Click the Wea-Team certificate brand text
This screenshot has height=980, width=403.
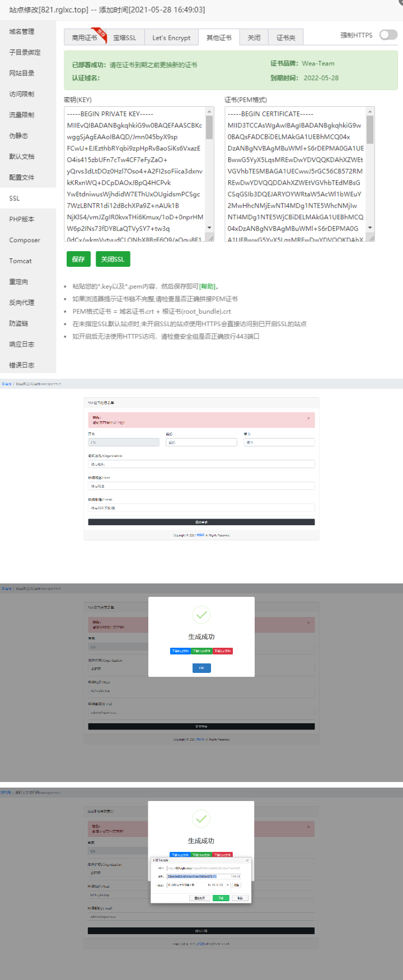click(x=318, y=63)
